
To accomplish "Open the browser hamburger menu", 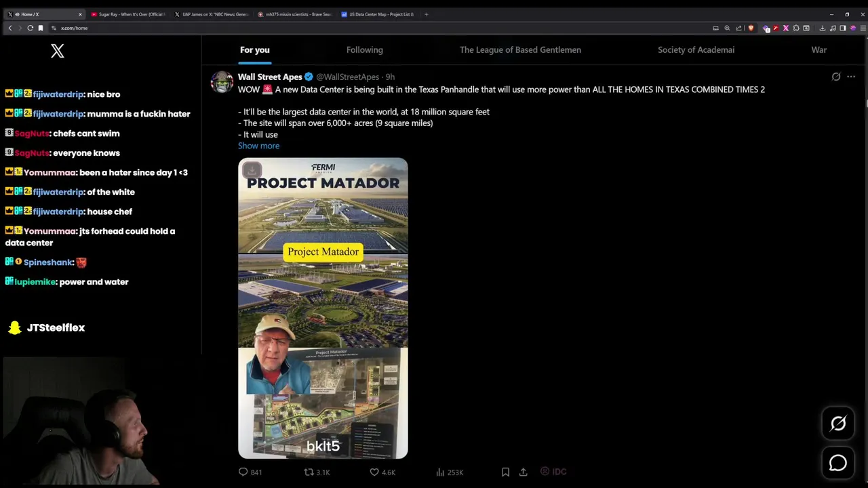I will (x=863, y=28).
